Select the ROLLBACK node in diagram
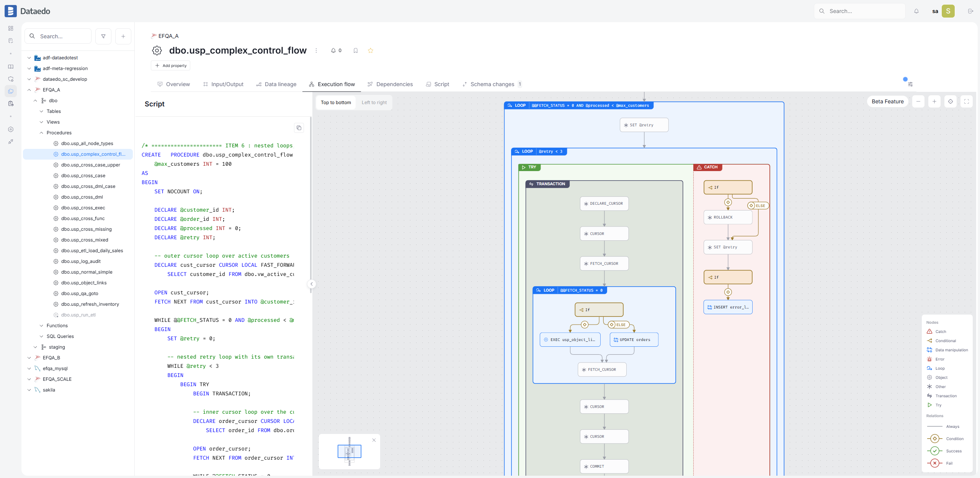Screen dimensions: 980x478 coord(728,217)
